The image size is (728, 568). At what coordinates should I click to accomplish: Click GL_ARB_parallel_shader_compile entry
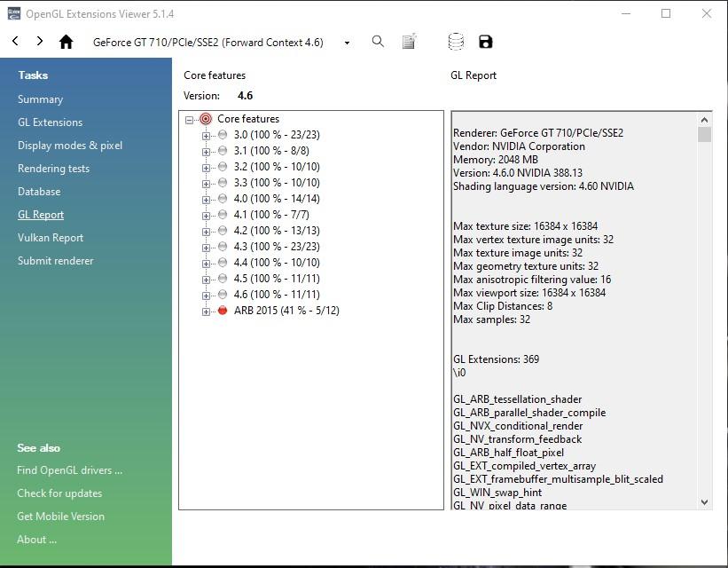tap(529, 413)
